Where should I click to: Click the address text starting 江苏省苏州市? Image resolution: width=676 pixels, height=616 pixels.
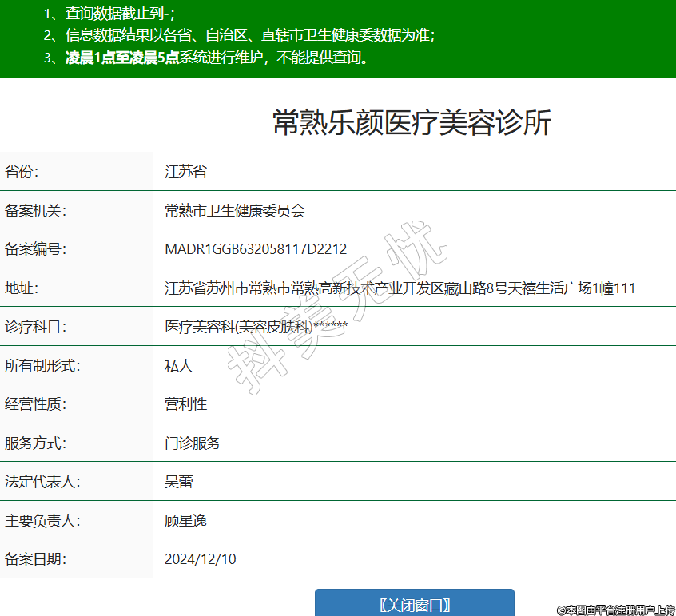pyautogui.click(x=400, y=288)
